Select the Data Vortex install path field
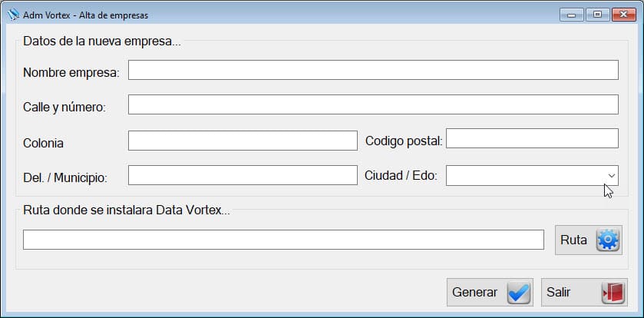644x318 pixels. pos(283,240)
